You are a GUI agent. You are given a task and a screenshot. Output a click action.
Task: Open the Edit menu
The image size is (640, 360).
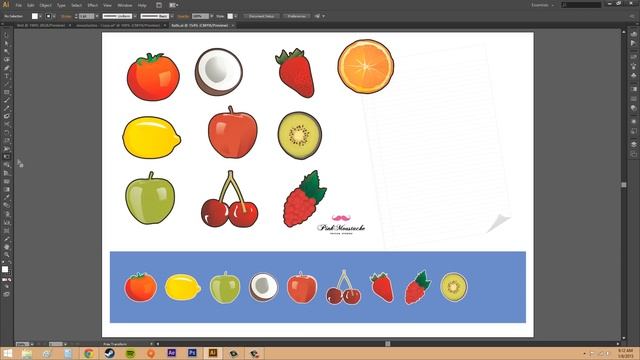point(31,5)
